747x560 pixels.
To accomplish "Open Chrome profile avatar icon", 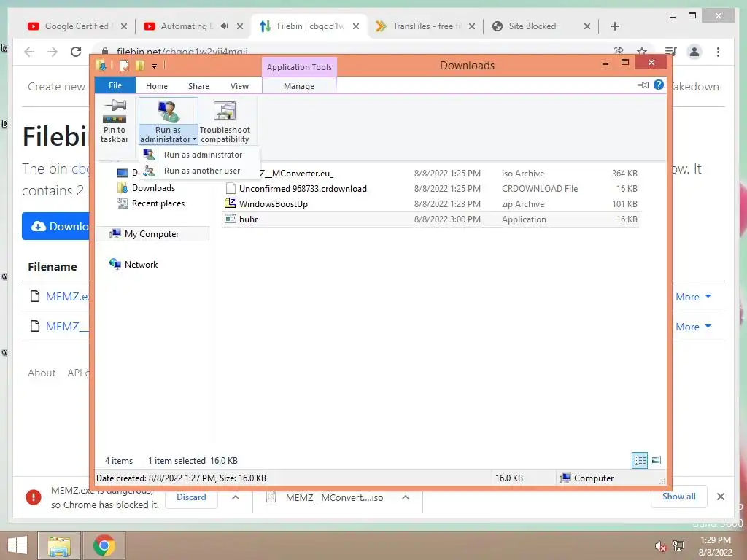I will (694, 52).
